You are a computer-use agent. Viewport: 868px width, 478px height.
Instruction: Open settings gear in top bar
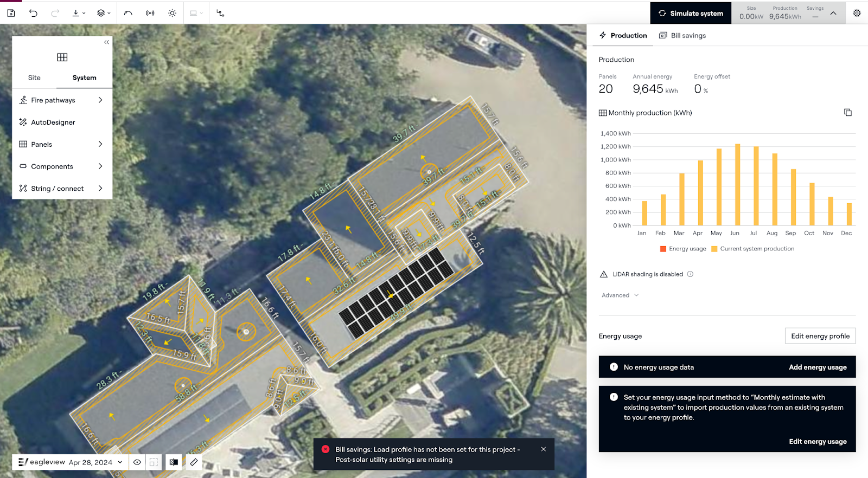point(857,13)
